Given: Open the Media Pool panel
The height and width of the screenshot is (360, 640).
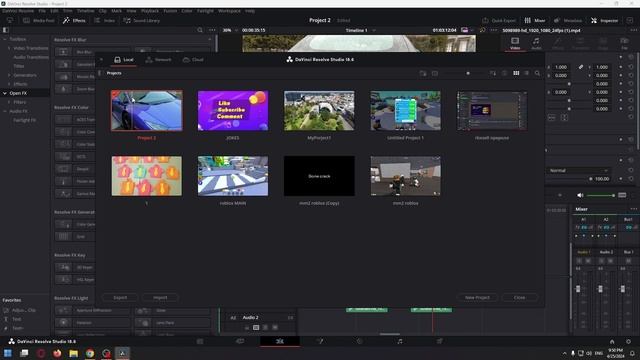Looking at the screenshot, I should (39, 20).
